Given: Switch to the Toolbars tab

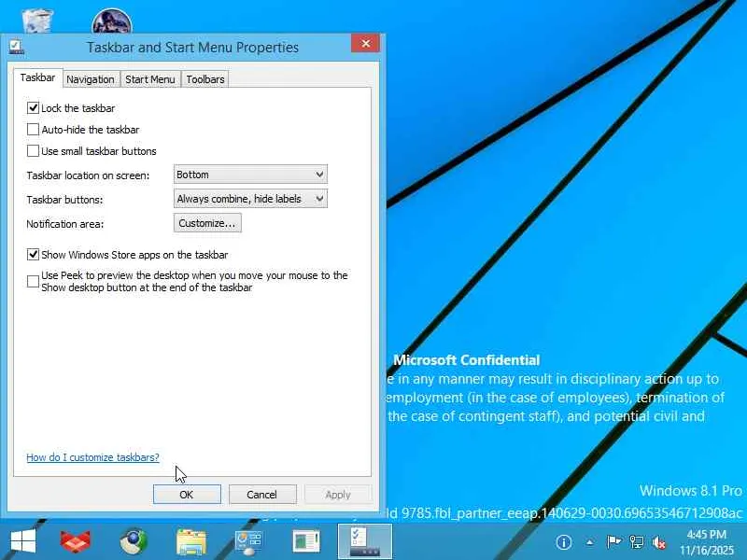Looking at the screenshot, I should (x=205, y=79).
